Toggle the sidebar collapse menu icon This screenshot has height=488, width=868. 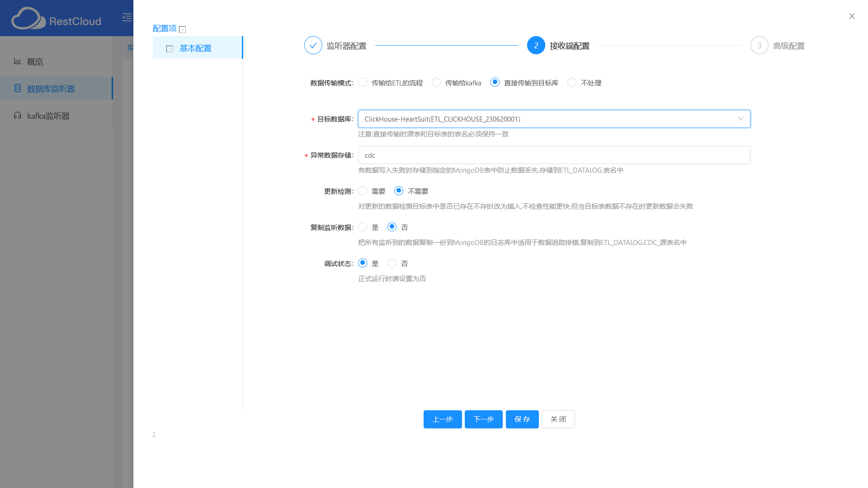[x=127, y=17]
